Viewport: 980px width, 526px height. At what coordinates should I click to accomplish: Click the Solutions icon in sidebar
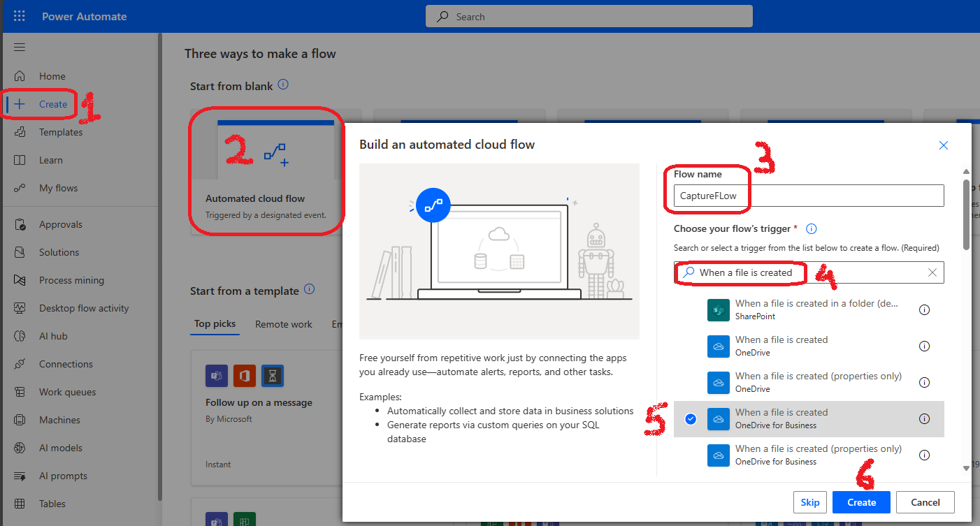pyautogui.click(x=20, y=252)
